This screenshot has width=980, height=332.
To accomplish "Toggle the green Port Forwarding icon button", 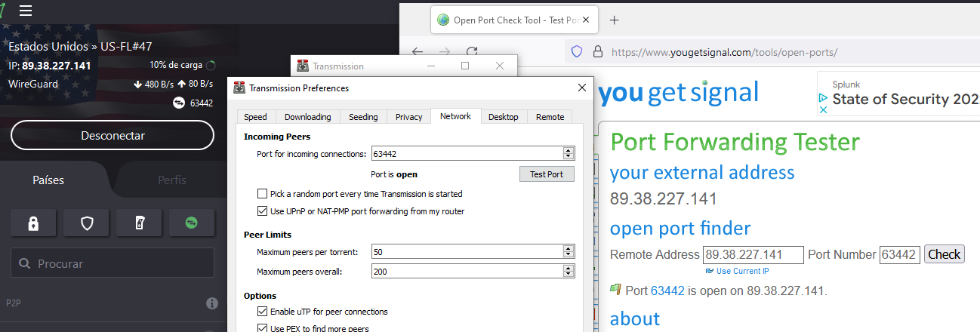I will click(x=192, y=223).
